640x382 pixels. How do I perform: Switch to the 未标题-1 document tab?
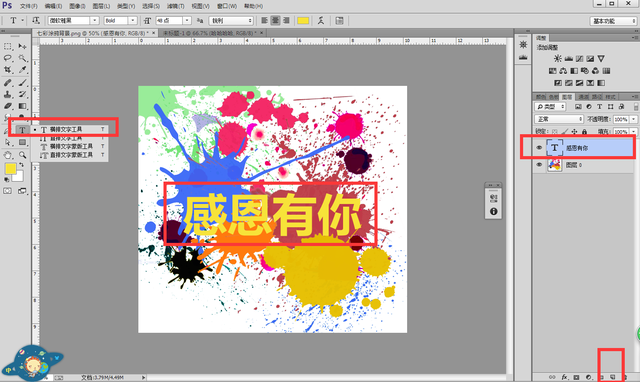[210, 33]
